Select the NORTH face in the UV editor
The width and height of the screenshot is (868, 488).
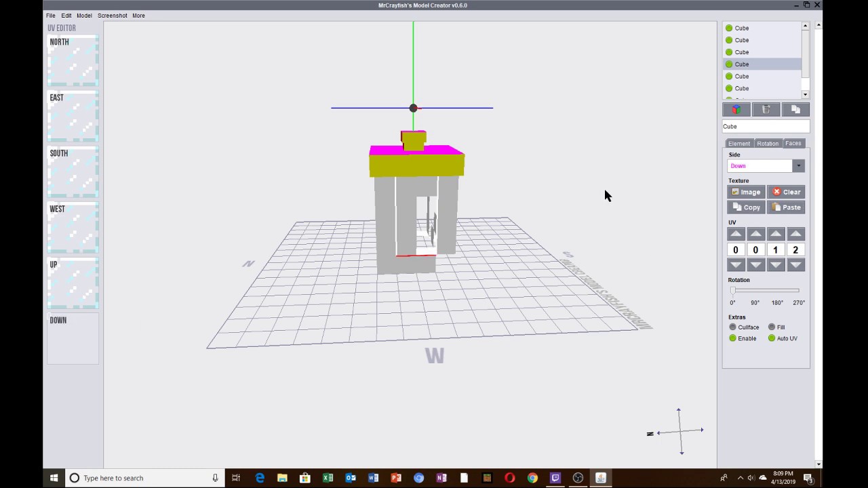click(x=73, y=61)
